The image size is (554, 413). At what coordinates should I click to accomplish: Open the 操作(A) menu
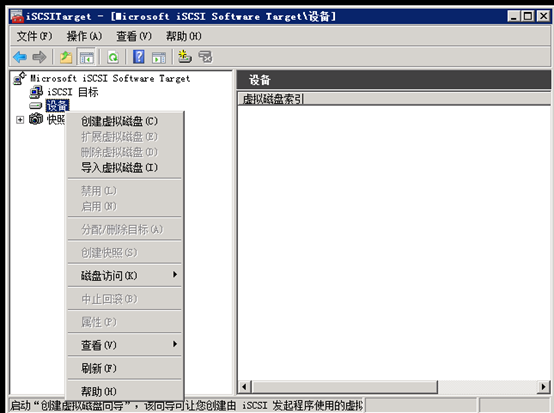(x=84, y=36)
